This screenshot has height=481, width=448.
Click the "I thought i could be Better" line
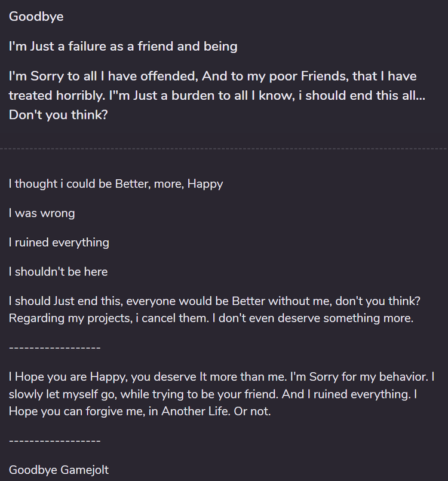tap(116, 184)
